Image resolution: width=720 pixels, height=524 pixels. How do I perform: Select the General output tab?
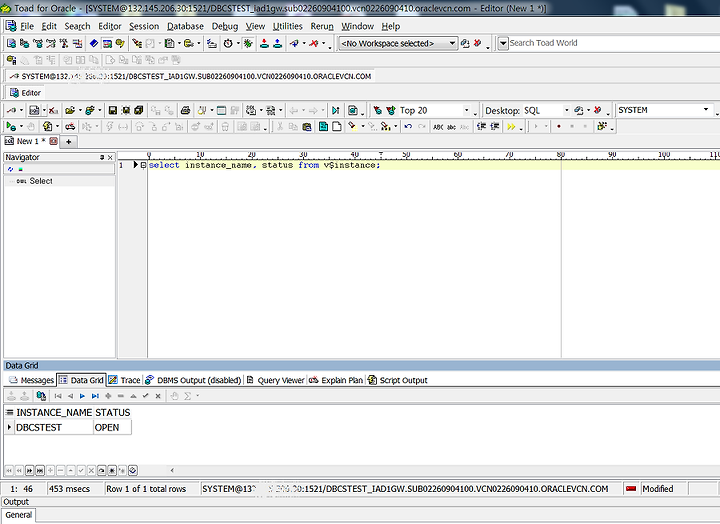(18, 515)
